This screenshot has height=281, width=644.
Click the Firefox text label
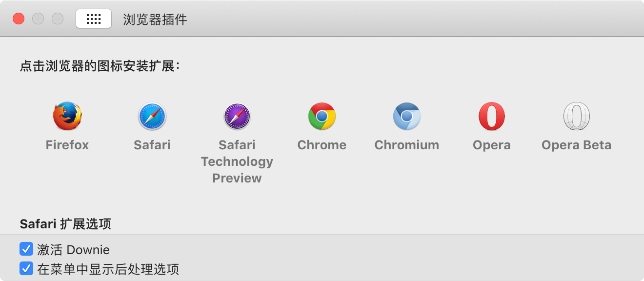tap(67, 145)
